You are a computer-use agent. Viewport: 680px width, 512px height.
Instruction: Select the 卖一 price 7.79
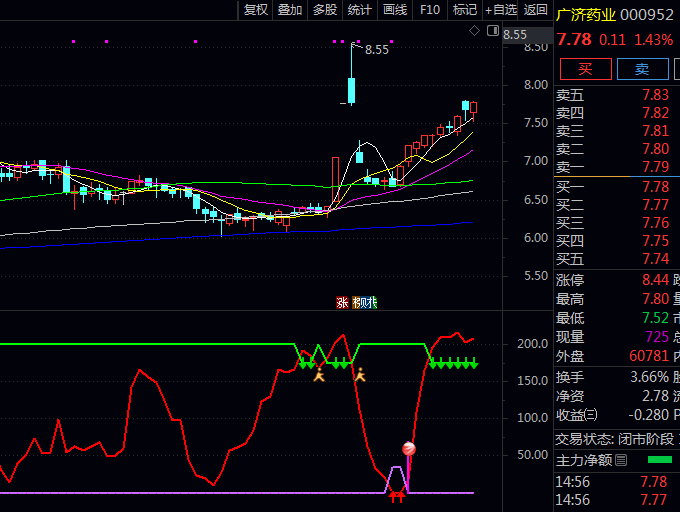tap(655, 167)
